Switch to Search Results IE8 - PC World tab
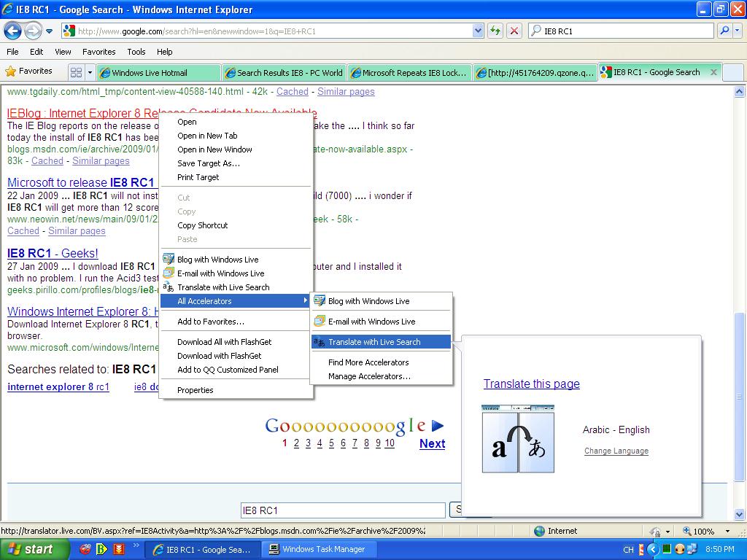The image size is (747, 560). 284,73
